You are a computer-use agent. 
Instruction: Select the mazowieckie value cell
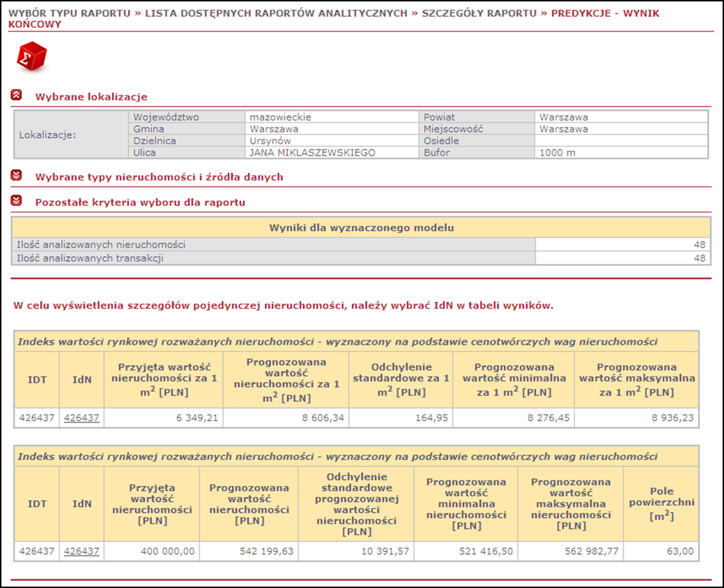pos(331,117)
